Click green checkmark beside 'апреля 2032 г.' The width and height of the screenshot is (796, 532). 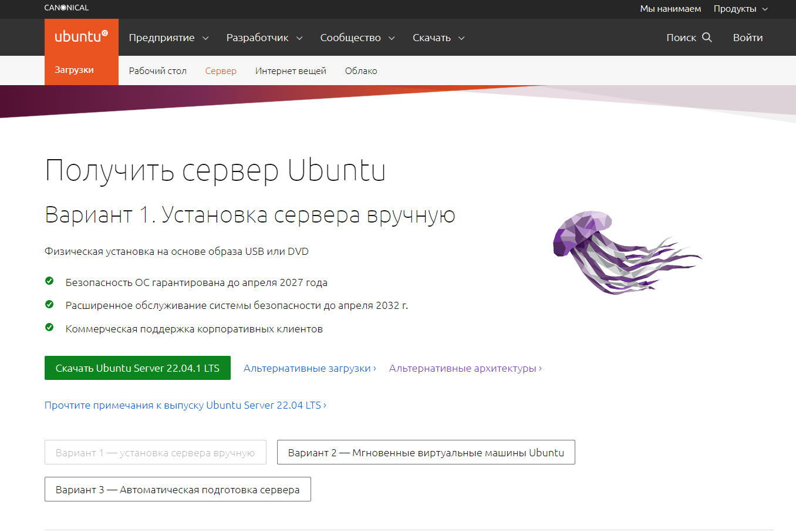click(49, 304)
